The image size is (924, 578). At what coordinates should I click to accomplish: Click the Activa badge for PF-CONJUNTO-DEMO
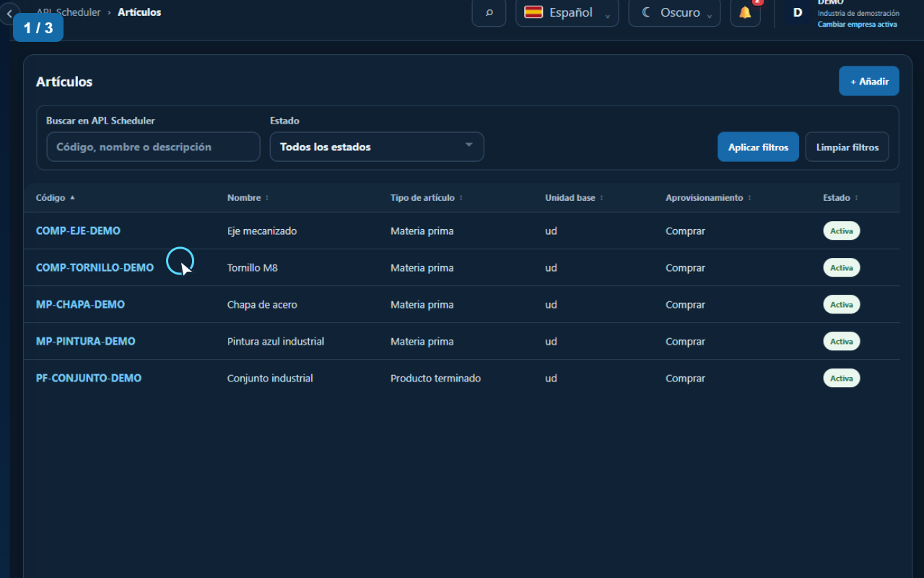coord(842,379)
